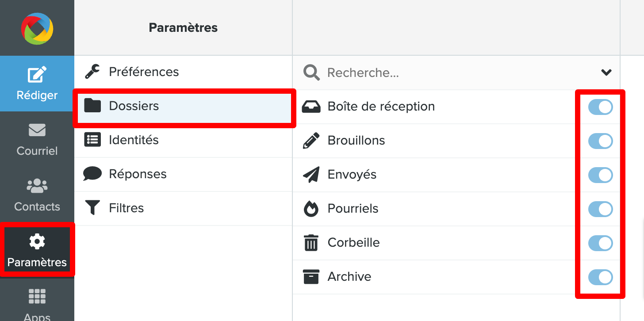
Task: Select the Dossiers settings section
Action: 134,106
